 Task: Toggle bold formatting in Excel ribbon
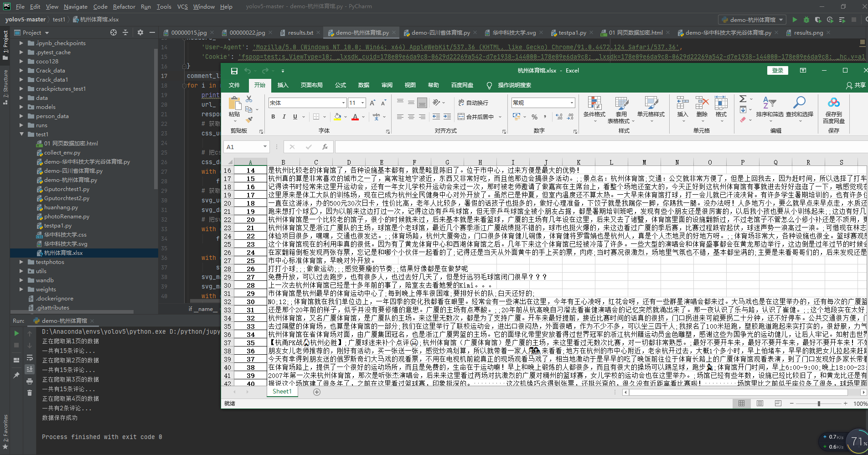click(x=273, y=117)
